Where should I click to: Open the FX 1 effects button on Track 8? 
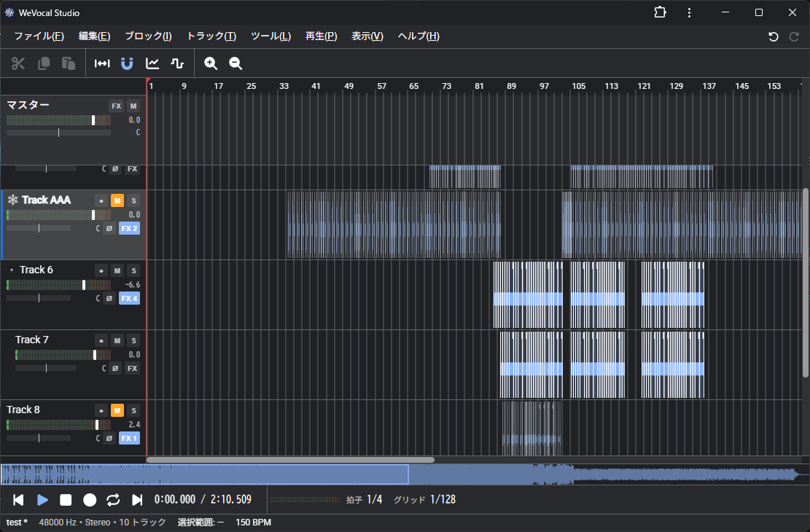tap(129, 439)
